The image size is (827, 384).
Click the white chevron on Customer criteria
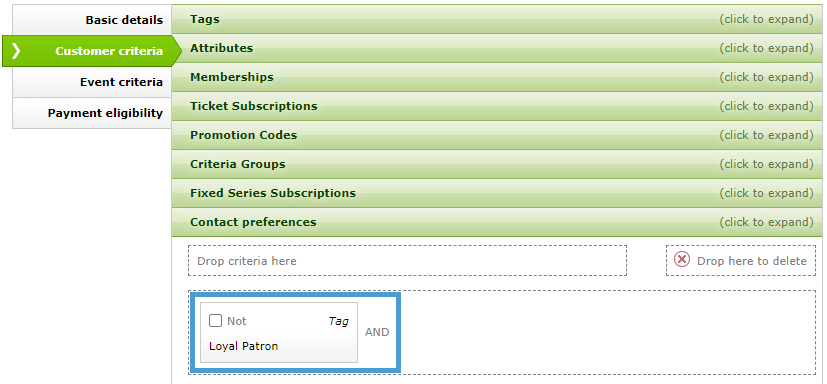[x=16, y=51]
